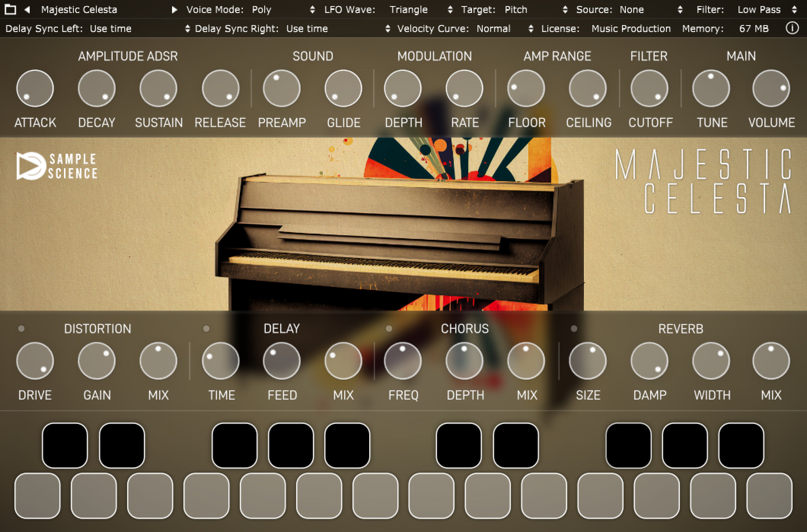Viewport: 807px width, 532px height.
Task: Open the Majestic Celesta preset name menu
Action: [79, 10]
